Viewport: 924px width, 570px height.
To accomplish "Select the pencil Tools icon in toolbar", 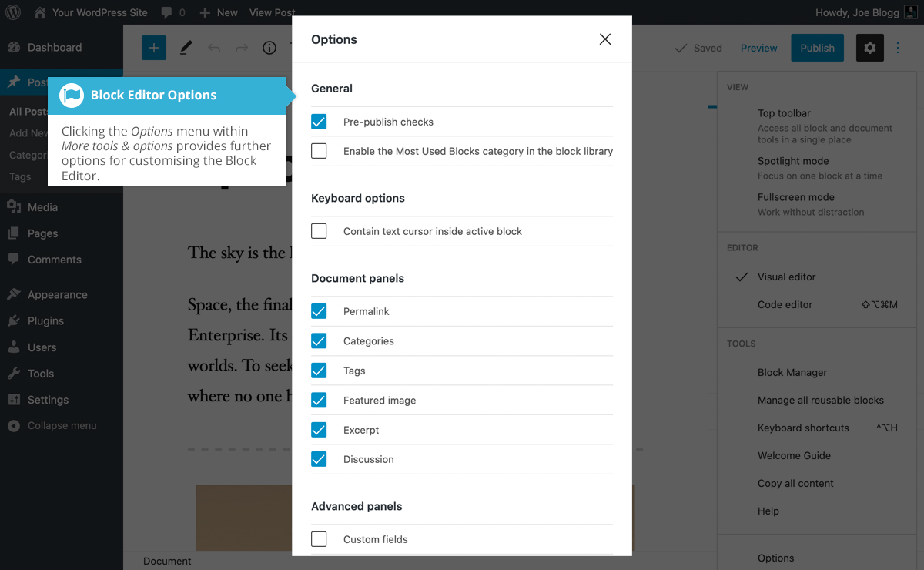I will [186, 48].
